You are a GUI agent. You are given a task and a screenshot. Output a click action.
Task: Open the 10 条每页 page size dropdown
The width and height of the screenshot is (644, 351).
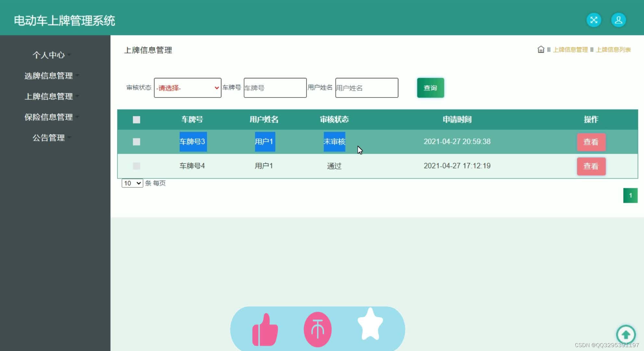[x=132, y=183]
